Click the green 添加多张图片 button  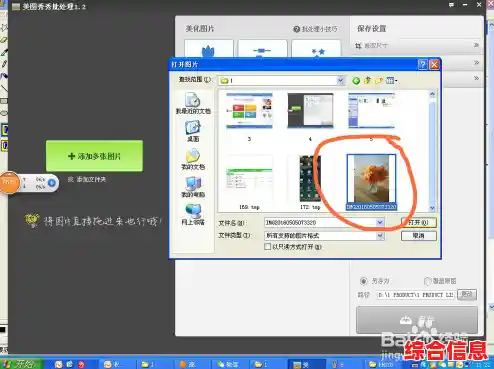[x=94, y=156]
